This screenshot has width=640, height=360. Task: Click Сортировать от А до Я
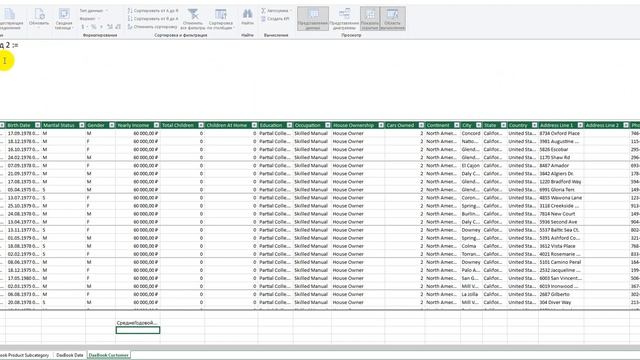(x=153, y=11)
